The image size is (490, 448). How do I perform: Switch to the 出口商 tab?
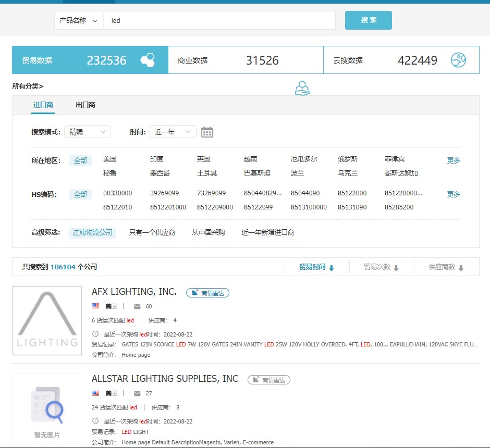coord(85,105)
